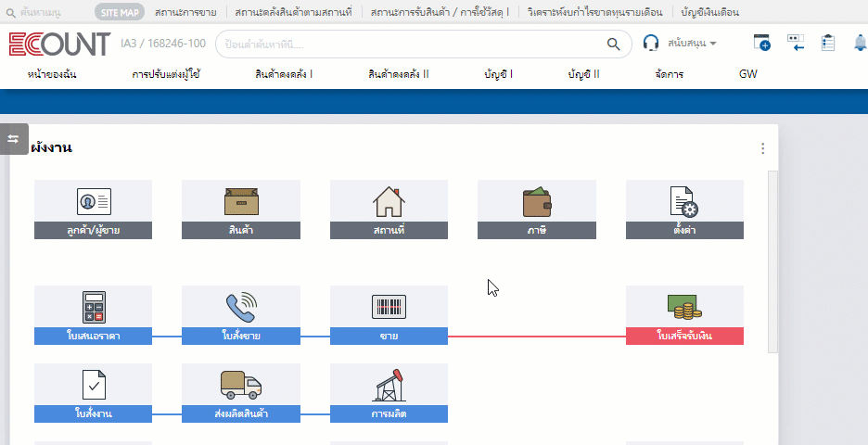Open the สถานะการขาย shortcut link
Viewport: 868px width, 445px height.
[189, 12]
